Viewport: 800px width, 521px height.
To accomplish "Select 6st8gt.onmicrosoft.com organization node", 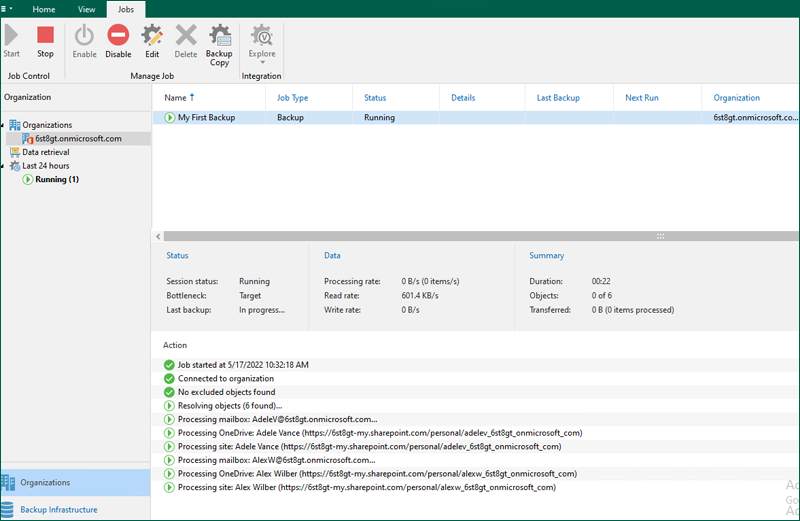I will pyautogui.click(x=78, y=138).
